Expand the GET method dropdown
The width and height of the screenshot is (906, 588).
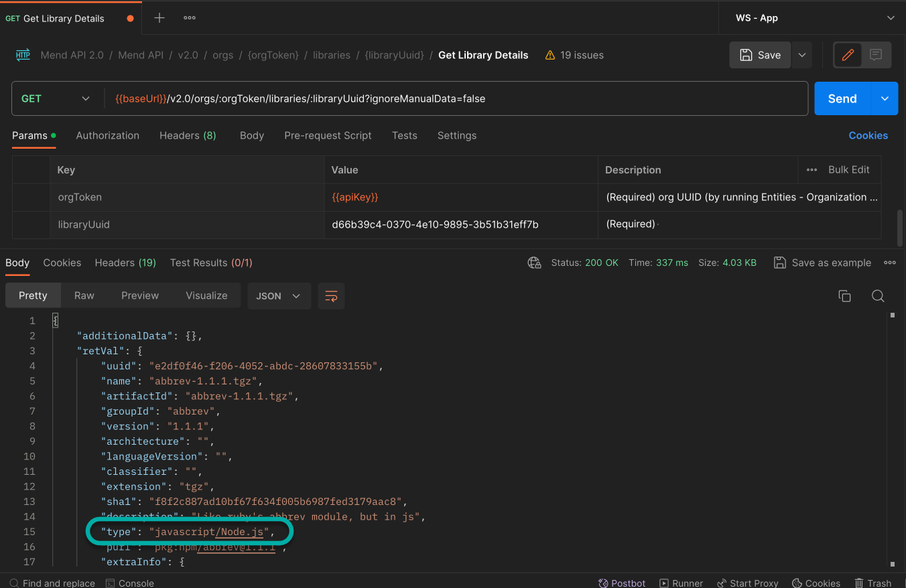point(56,98)
